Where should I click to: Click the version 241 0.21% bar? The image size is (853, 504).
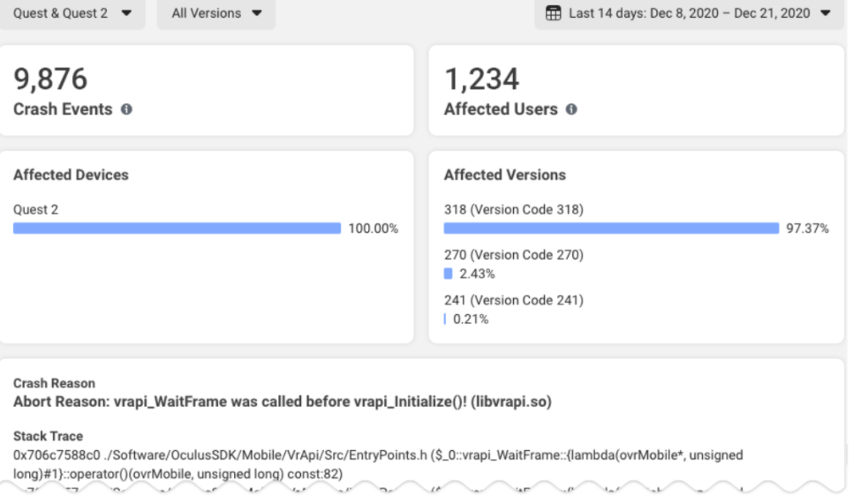point(445,320)
